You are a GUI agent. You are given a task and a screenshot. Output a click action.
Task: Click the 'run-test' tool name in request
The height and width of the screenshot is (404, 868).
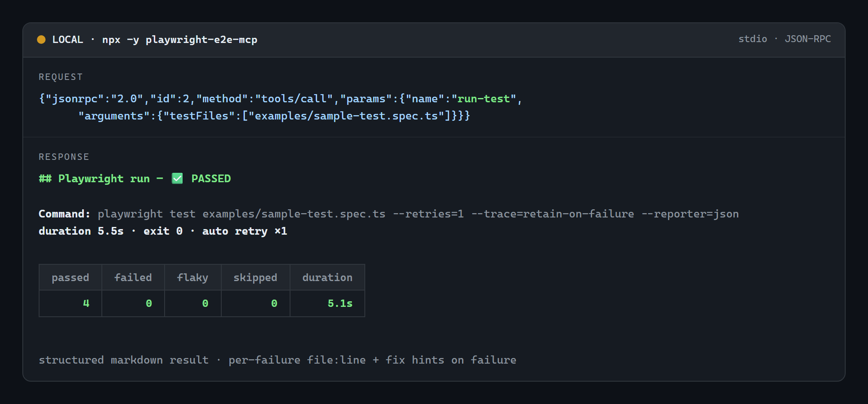click(x=483, y=99)
